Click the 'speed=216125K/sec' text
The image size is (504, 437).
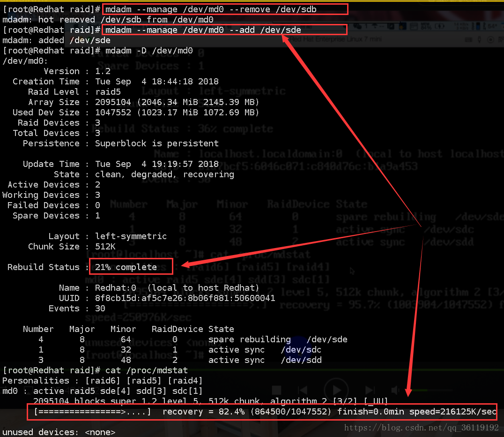(x=453, y=412)
